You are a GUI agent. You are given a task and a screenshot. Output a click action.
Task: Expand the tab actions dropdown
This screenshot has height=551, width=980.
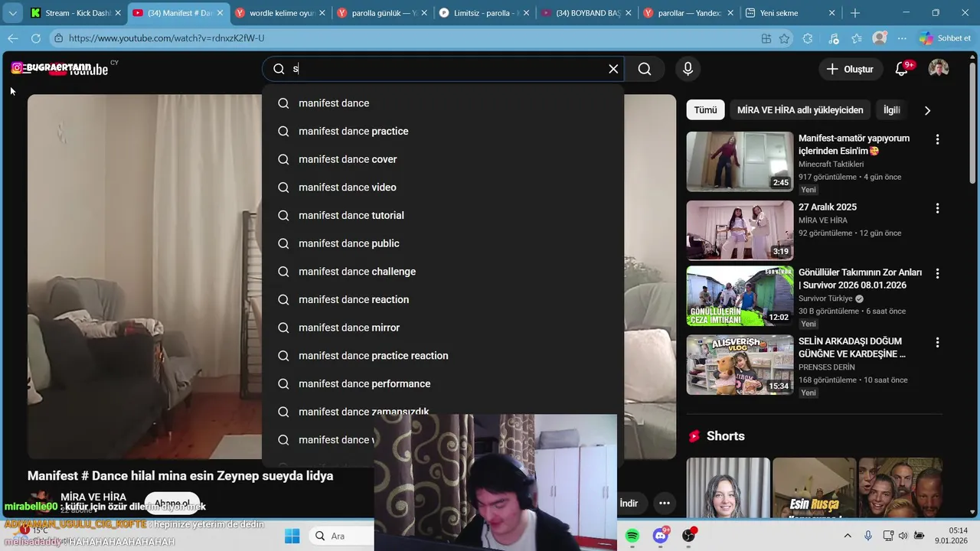tap(13, 13)
